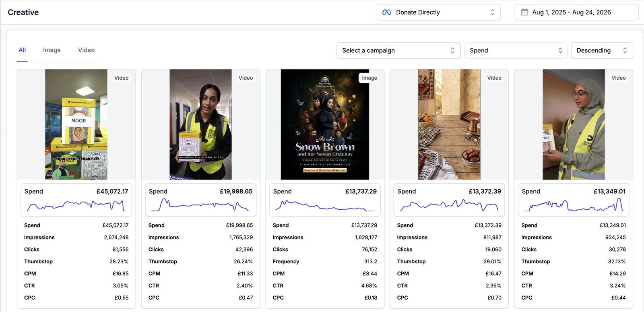644x312 pixels.
Task: Click the 42,396 clicks value
Action: [x=244, y=250]
